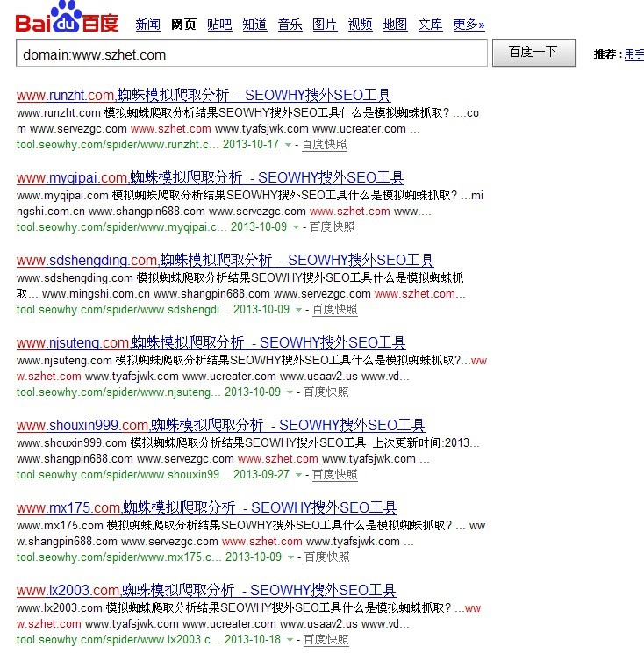Expand dropdown arrow for runzht result
The image size is (644, 654).
[288, 145]
